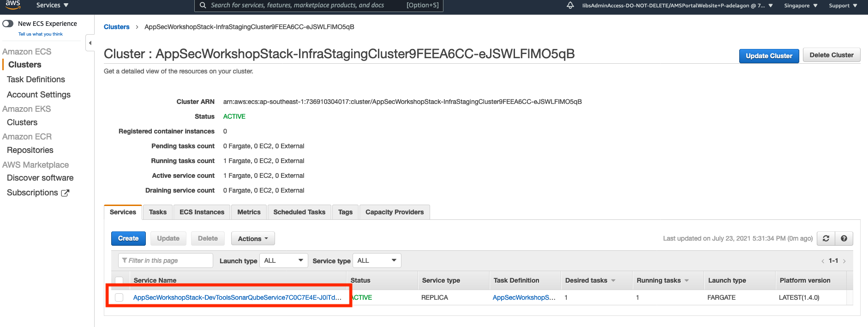This screenshot has height=327, width=868.
Task: Click the FARGATE launch type cell
Action: click(x=721, y=297)
